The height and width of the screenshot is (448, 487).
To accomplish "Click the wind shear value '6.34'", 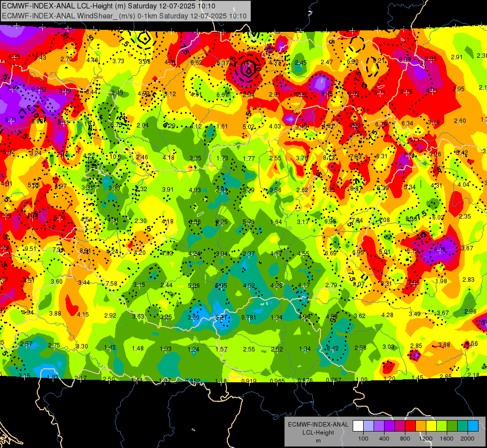I will (x=407, y=123).
